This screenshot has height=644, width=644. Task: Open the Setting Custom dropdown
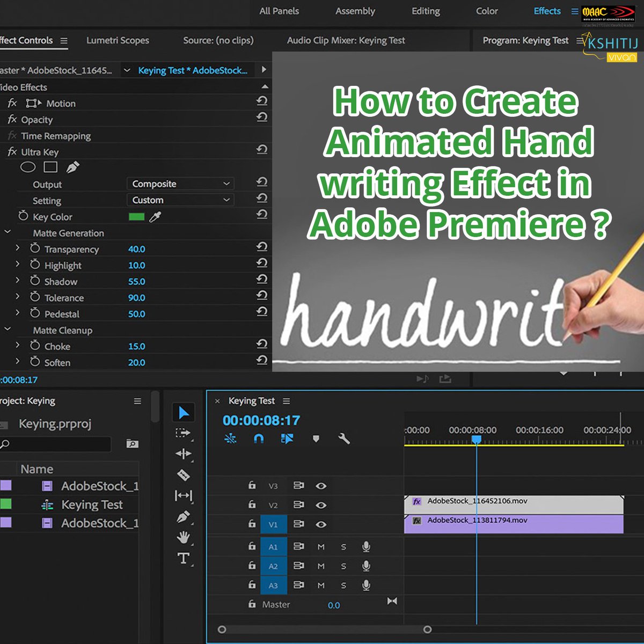[x=180, y=200]
